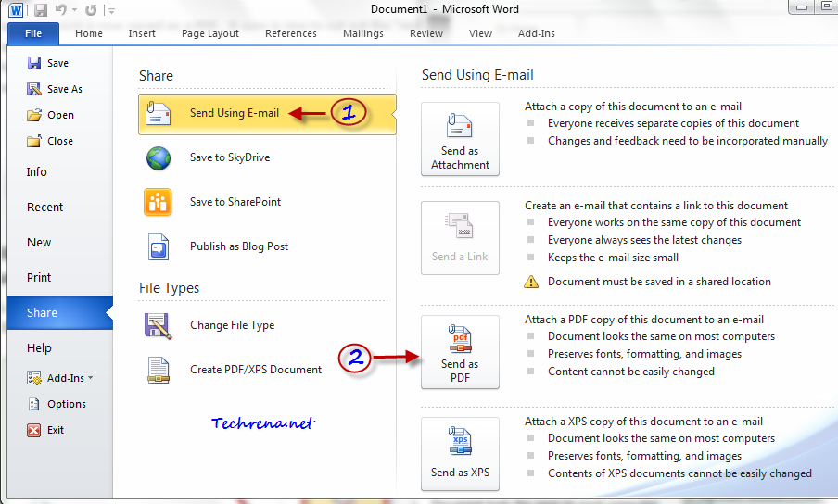The image size is (838, 504).
Task: Click the Word application icon in title bar
Action: pyautogui.click(x=16, y=9)
